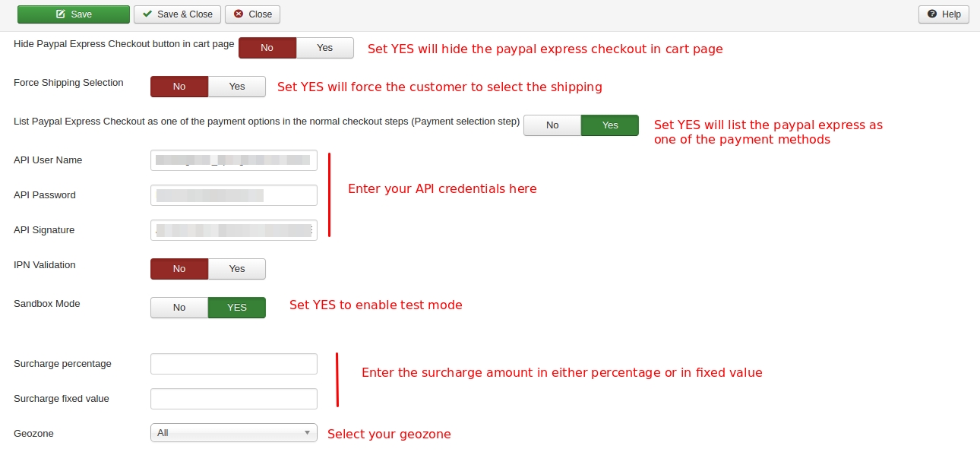Enable Force Shipping Selection with Yes

pos(237,87)
